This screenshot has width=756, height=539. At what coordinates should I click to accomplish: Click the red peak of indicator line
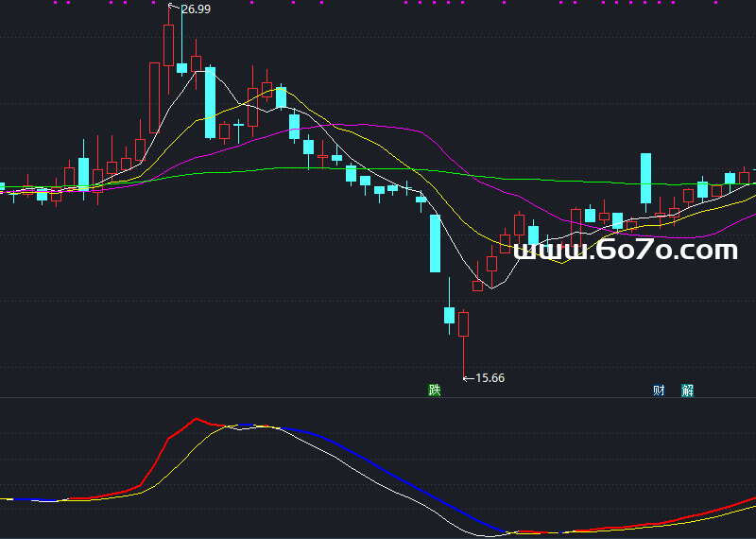click(196, 418)
